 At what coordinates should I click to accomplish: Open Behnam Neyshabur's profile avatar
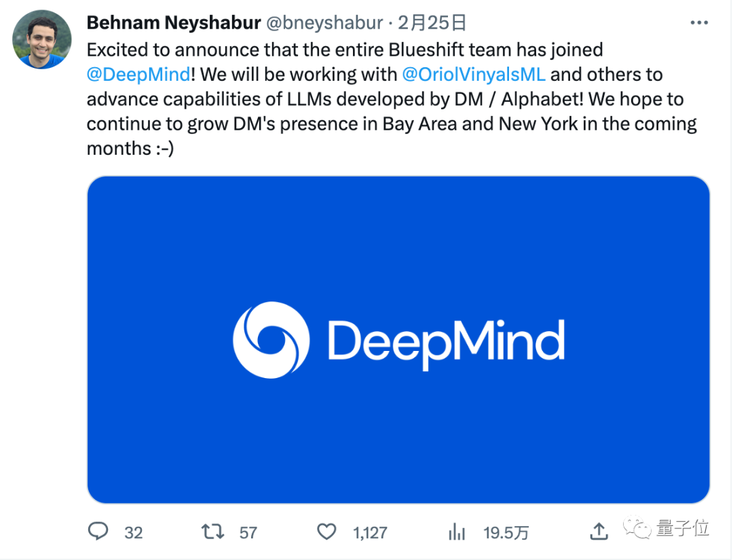click(42, 39)
